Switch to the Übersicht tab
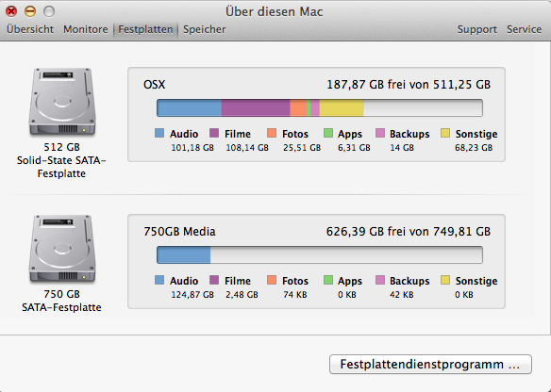 pyautogui.click(x=30, y=29)
